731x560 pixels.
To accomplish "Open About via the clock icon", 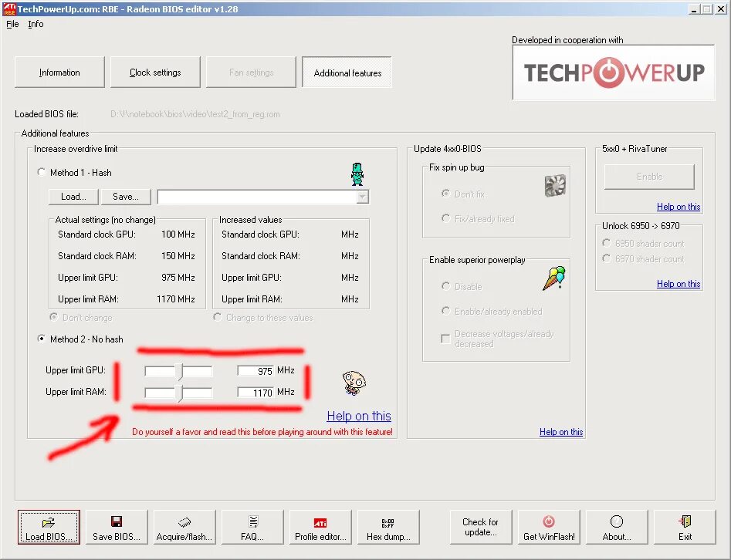I will 616,521.
